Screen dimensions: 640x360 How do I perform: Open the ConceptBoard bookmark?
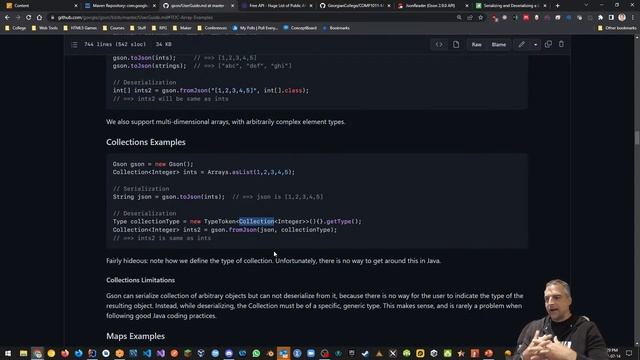point(300,28)
